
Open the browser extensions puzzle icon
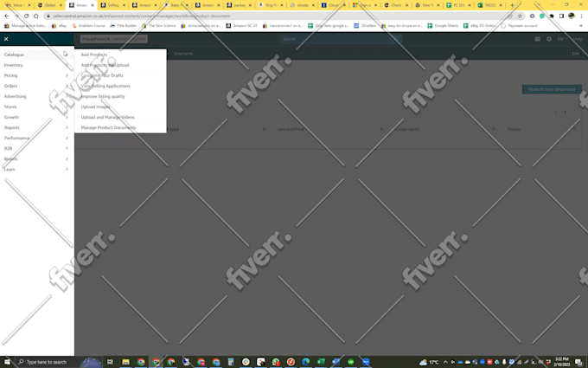[x=552, y=16]
